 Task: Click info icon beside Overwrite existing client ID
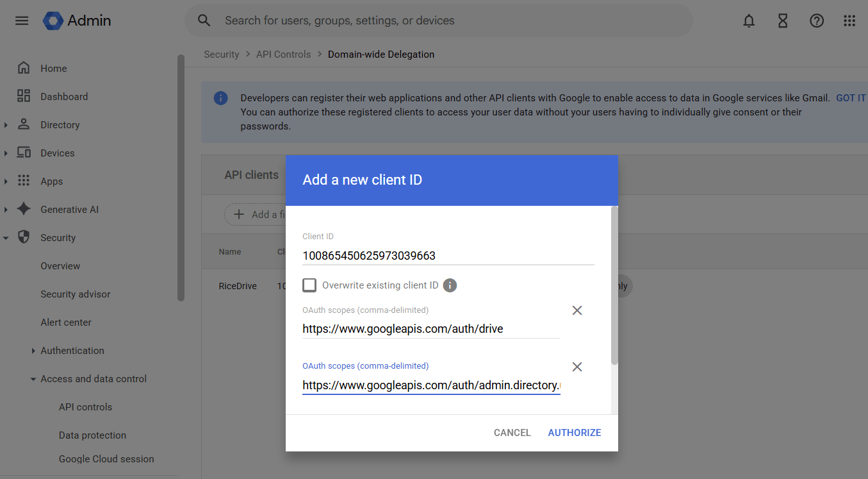point(450,285)
